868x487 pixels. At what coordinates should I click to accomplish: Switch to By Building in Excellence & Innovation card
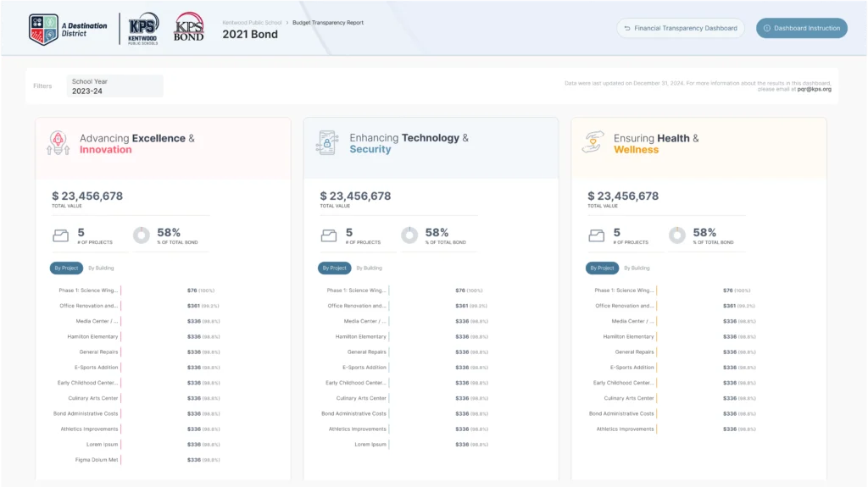tap(101, 268)
